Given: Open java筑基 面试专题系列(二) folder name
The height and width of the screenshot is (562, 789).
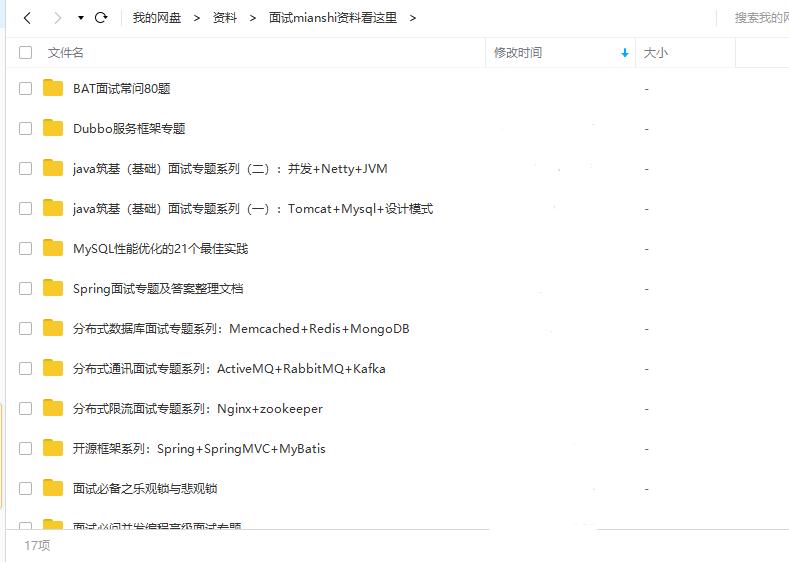Looking at the screenshot, I should click(x=230, y=169).
